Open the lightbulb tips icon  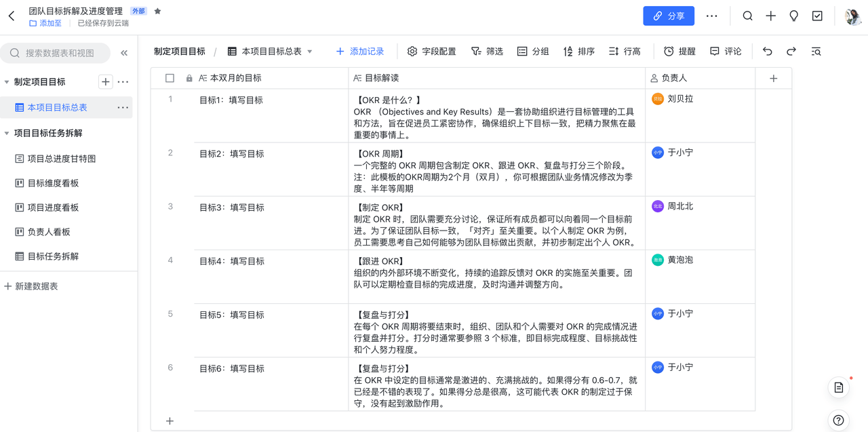(793, 16)
